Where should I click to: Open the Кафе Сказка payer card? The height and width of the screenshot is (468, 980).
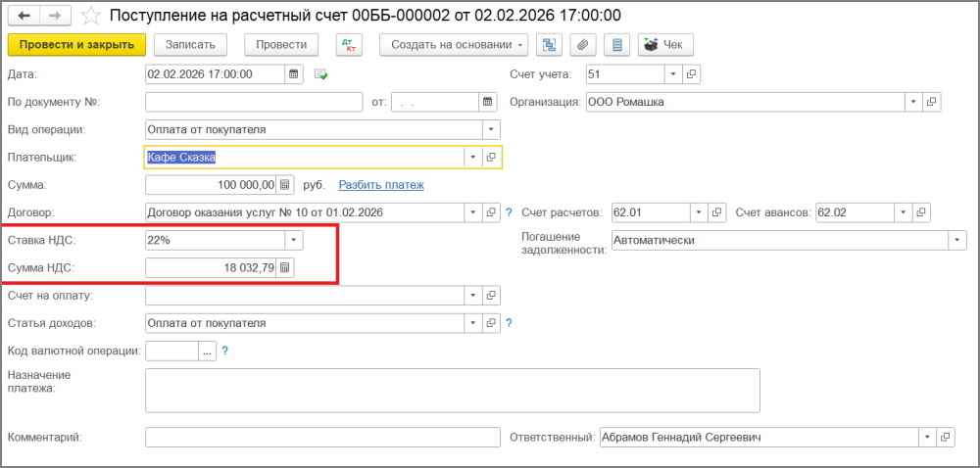pos(491,158)
